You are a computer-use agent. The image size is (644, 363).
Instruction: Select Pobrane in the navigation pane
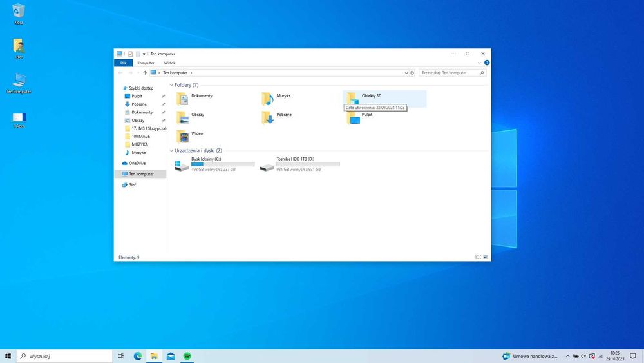tap(139, 104)
